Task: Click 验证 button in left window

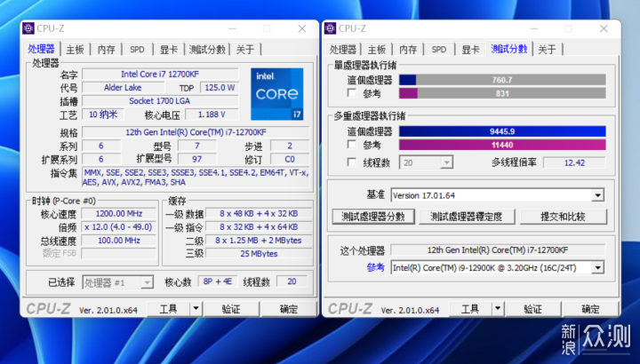Action: coord(231,309)
